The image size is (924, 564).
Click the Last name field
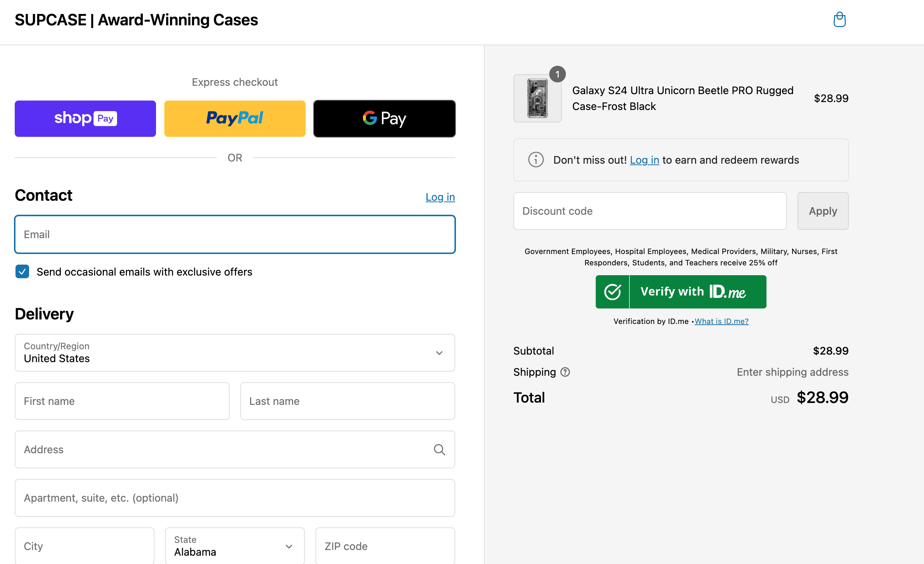348,401
